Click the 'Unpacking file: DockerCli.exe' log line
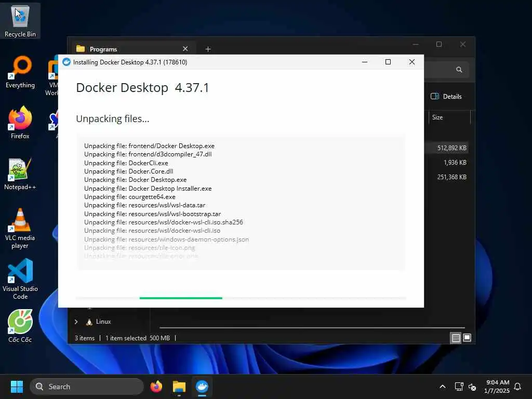The height and width of the screenshot is (399, 532). pos(126,163)
